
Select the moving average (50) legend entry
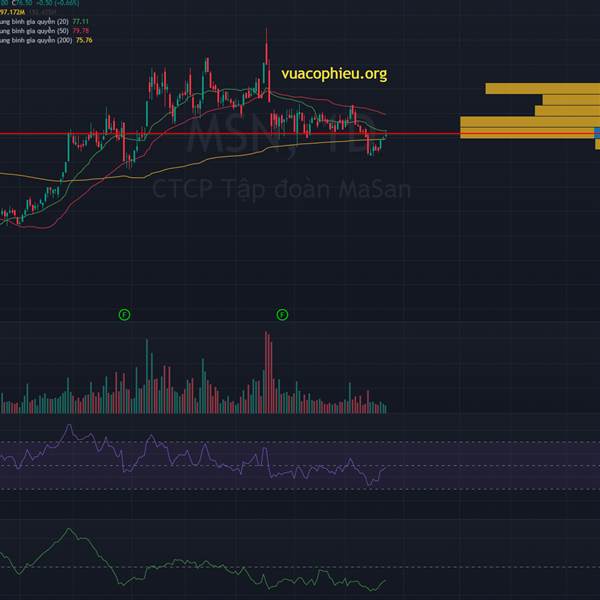coord(34,31)
